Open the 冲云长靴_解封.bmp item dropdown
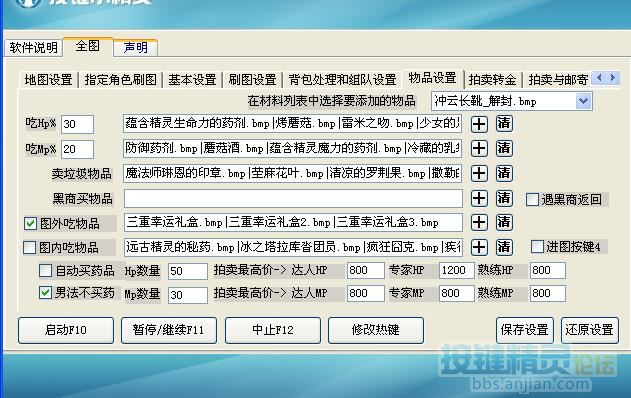Image resolution: width=631 pixels, height=398 pixels. [x=584, y=101]
